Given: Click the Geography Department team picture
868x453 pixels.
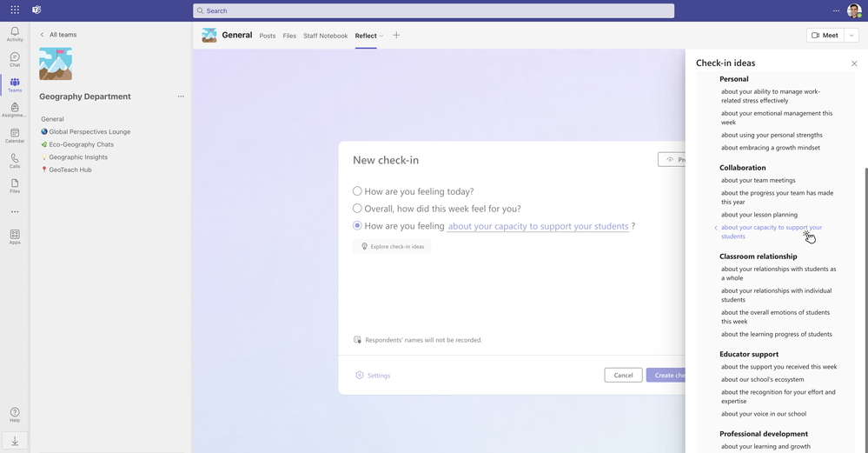Looking at the screenshot, I should (x=56, y=63).
